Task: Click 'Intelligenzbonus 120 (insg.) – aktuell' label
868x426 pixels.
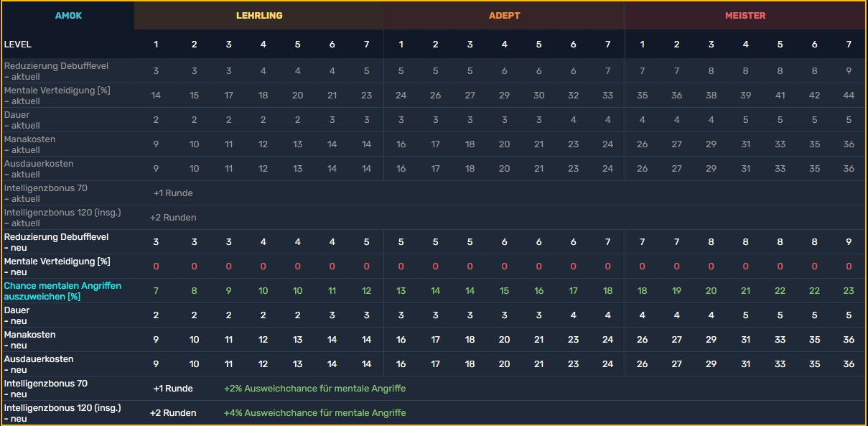Action: click(62, 218)
